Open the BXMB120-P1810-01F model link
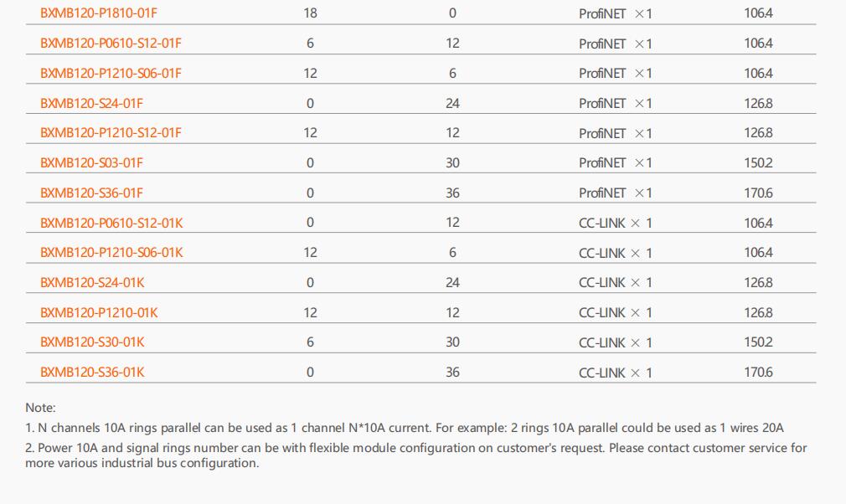846x504 pixels. coord(99,13)
